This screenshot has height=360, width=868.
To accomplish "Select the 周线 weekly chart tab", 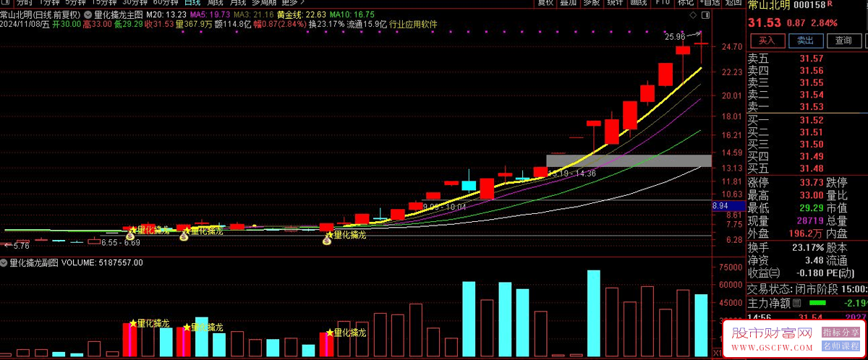I will pos(216,2).
